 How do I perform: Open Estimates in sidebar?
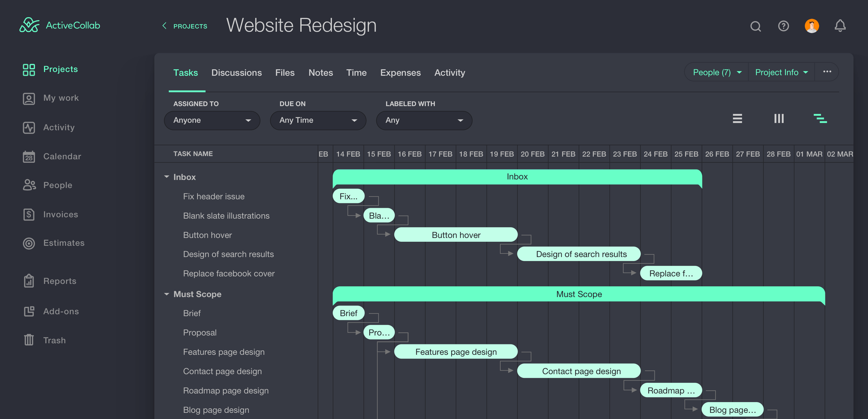[x=53, y=243]
